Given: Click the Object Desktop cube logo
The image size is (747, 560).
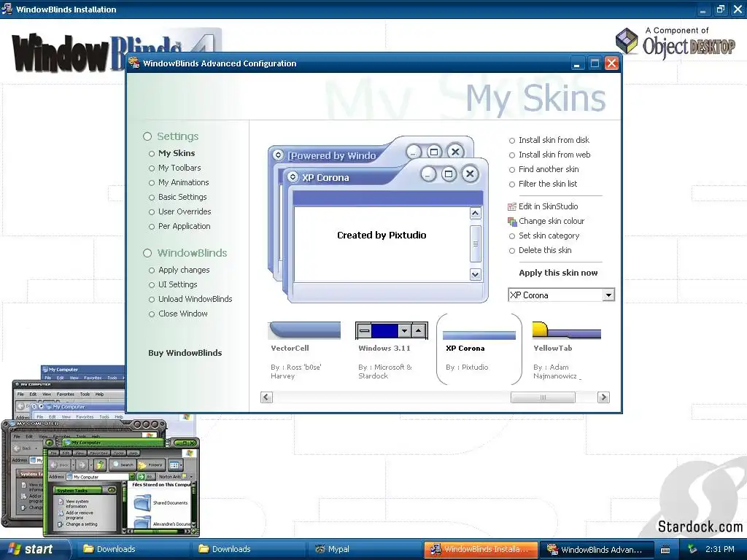Looking at the screenshot, I should (x=627, y=41).
